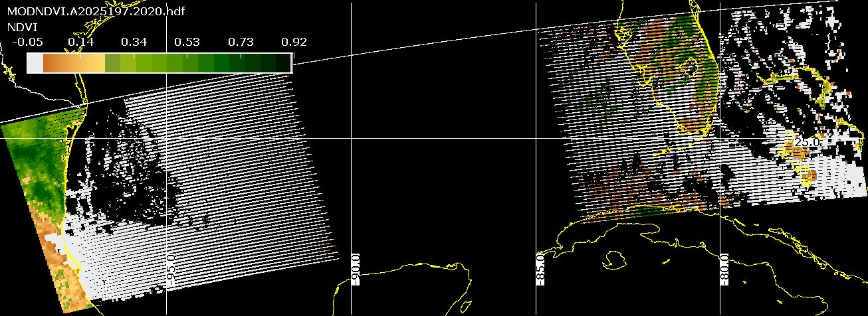Click the 0.14 colorbar value
The width and height of the screenshot is (868, 316).
(x=81, y=42)
